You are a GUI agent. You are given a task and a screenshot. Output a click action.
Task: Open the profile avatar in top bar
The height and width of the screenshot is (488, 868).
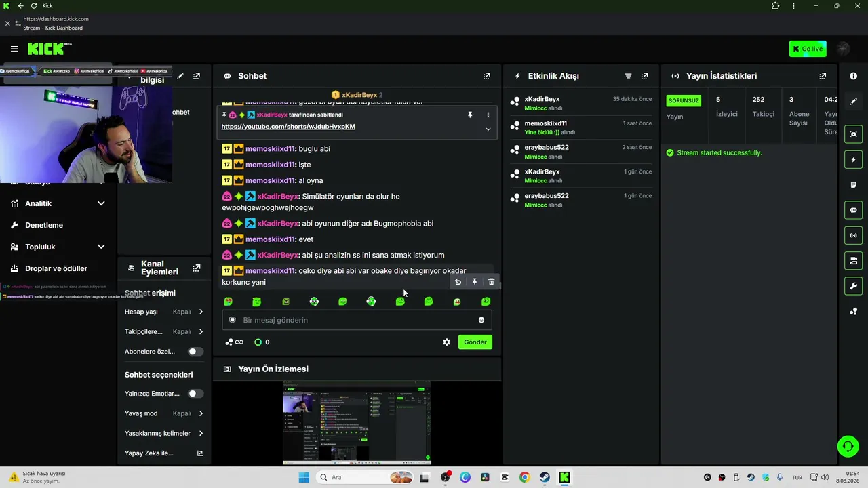(x=844, y=49)
